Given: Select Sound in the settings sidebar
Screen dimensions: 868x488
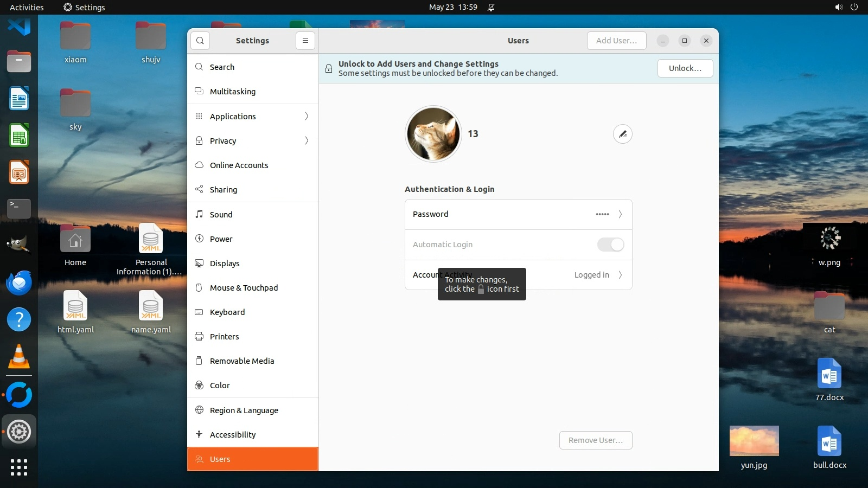Looking at the screenshot, I should point(221,215).
